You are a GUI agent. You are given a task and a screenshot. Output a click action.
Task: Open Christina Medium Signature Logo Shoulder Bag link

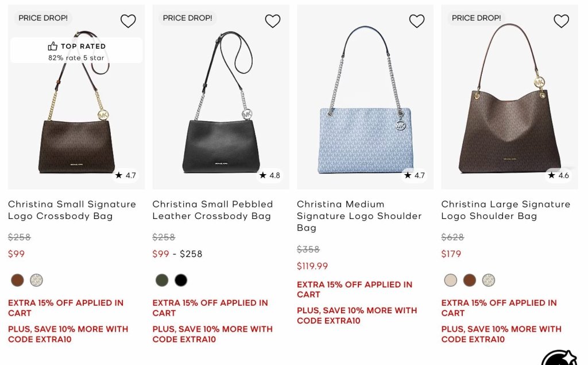(x=359, y=216)
